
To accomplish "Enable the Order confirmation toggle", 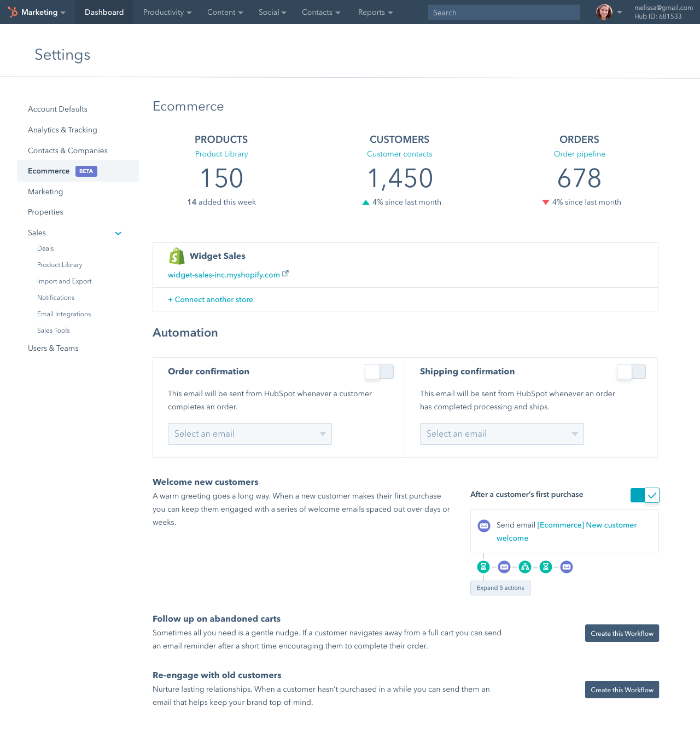I will tap(379, 372).
